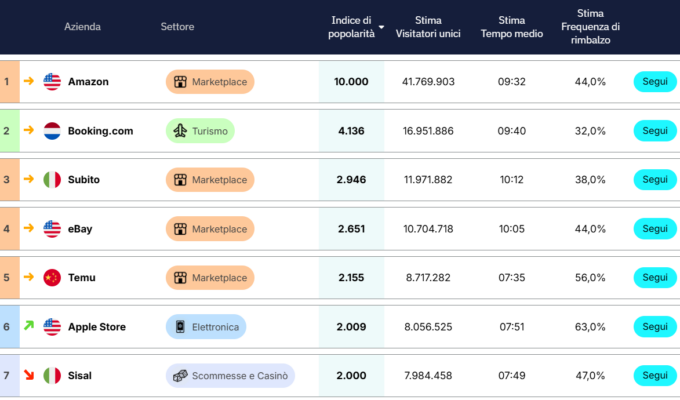Follow eBay using its Segui button
The width and height of the screenshot is (680, 400).
(x=655, y=229)
